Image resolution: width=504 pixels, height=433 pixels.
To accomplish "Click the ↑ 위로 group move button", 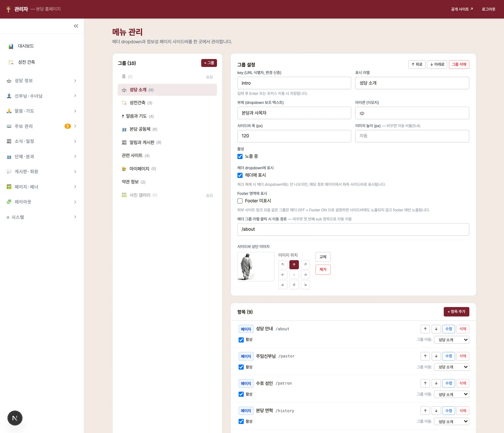I will click(417, 65).
